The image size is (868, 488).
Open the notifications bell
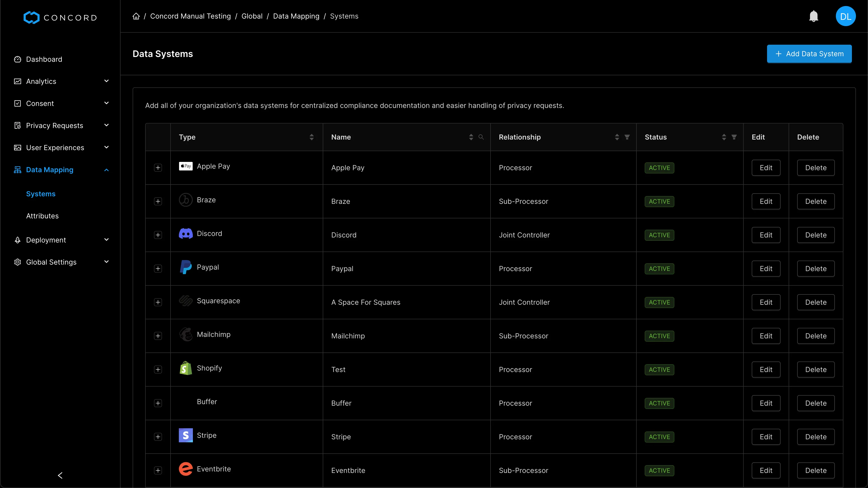[x=814, y=16]
